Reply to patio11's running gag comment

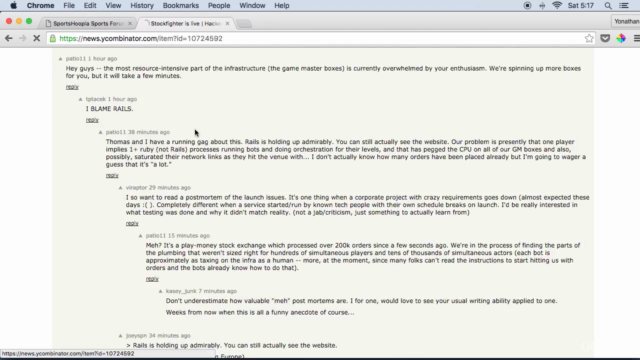tap(112, 176)
